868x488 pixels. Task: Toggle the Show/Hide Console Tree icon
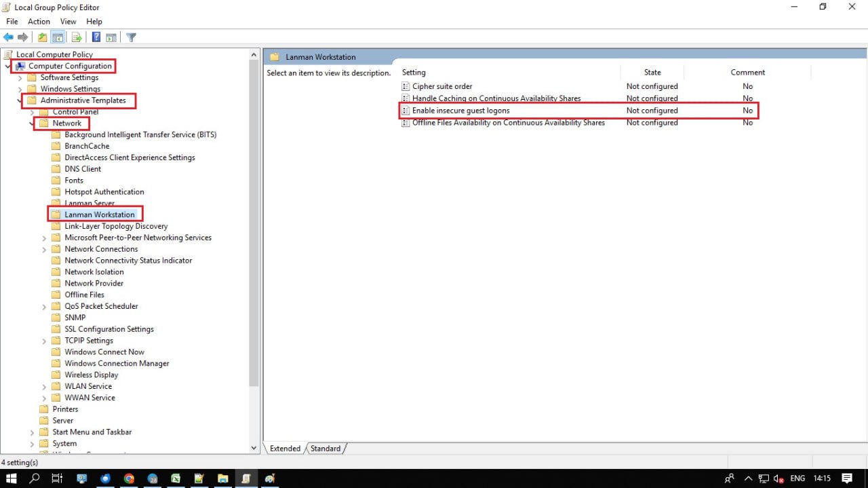click(58, 37)
